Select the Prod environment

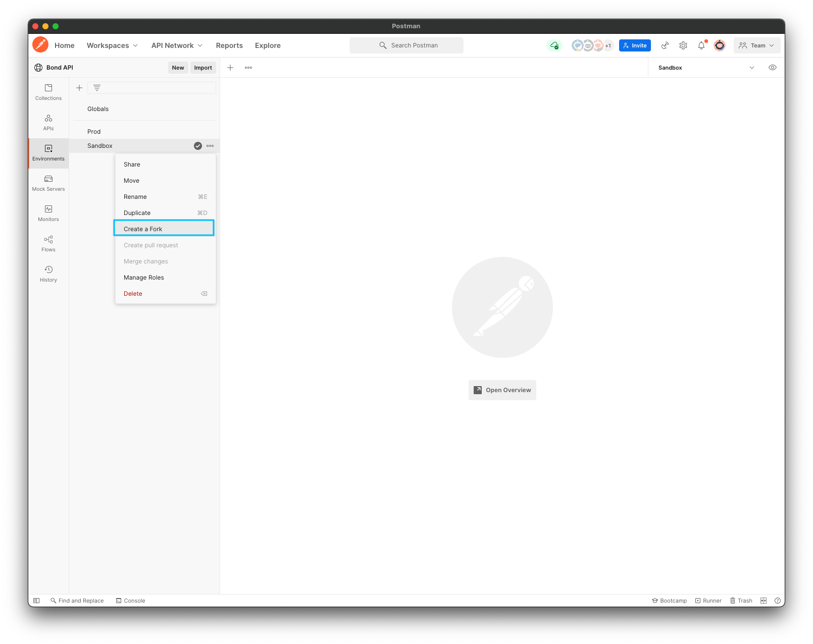(x=144, y=132)
